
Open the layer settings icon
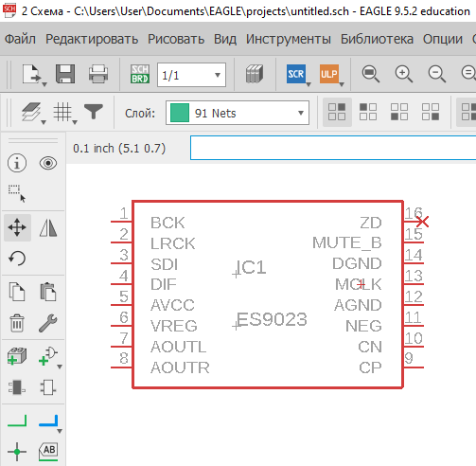point(31,112)
